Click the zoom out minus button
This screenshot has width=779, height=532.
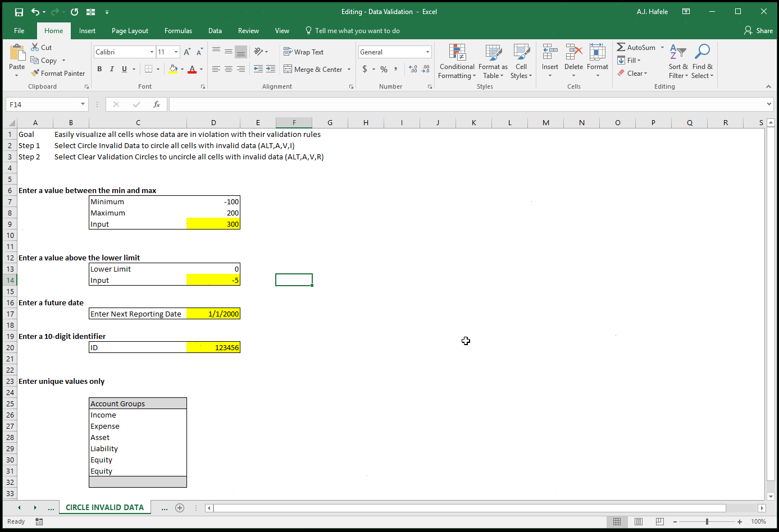675,521
